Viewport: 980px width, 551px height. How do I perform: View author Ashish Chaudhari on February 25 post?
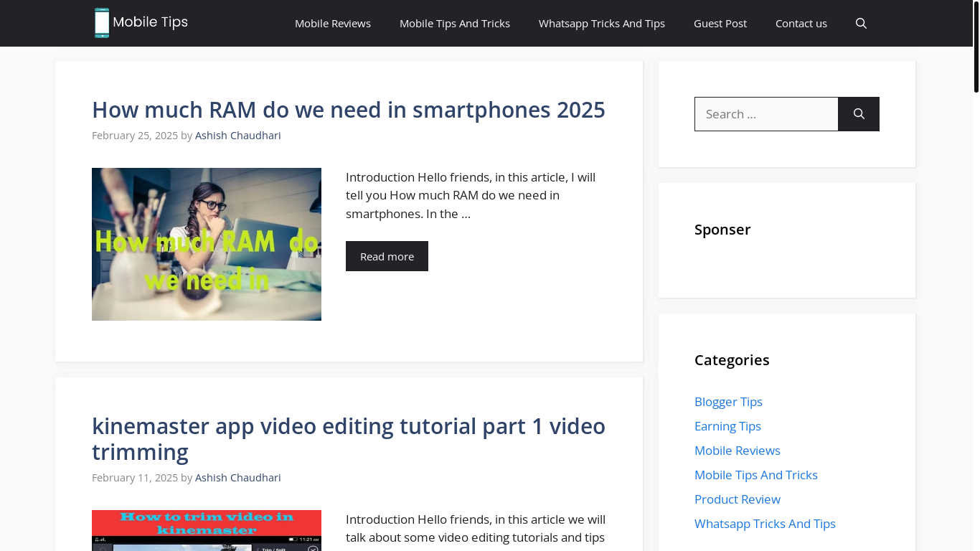[238, 136]
